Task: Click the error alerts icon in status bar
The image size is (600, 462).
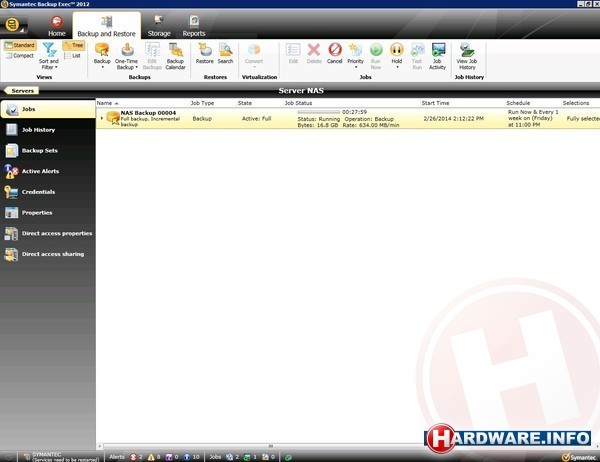Action: pos(133,457)
